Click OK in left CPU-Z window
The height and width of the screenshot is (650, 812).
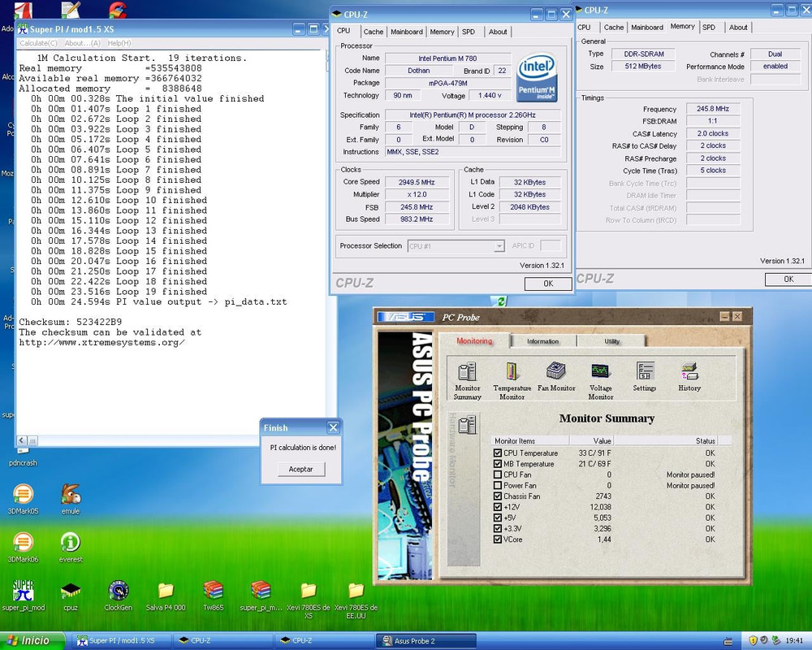(x=548, y=284)
